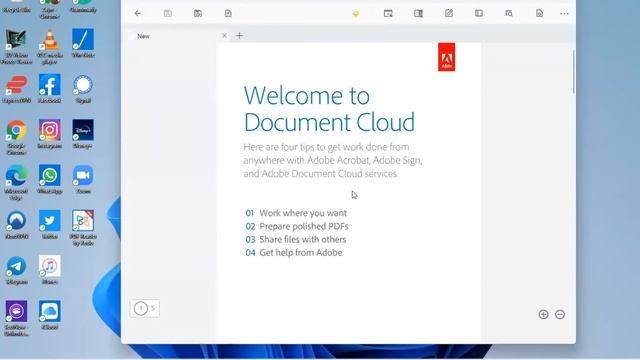Open iCloud desktop icon
Viewport: 640px width, 360px height.
[x=49, y=315]
